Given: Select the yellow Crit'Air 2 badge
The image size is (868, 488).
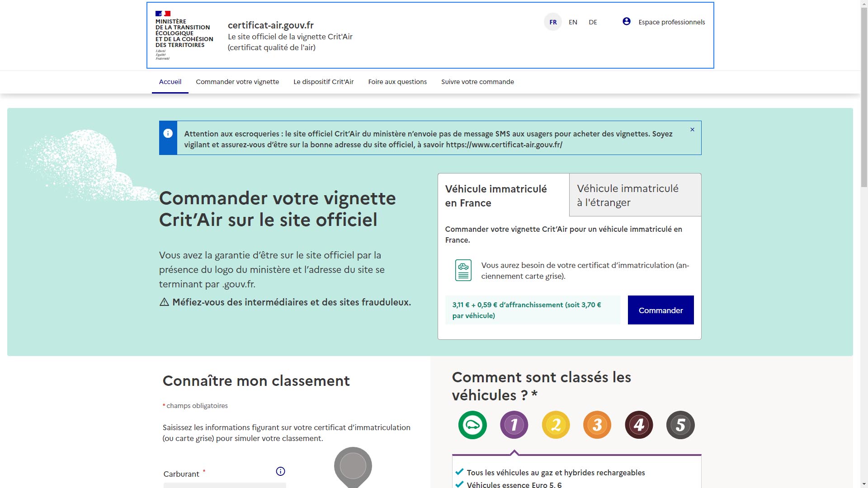Looking at the screenshot, I should pos(556,425).
